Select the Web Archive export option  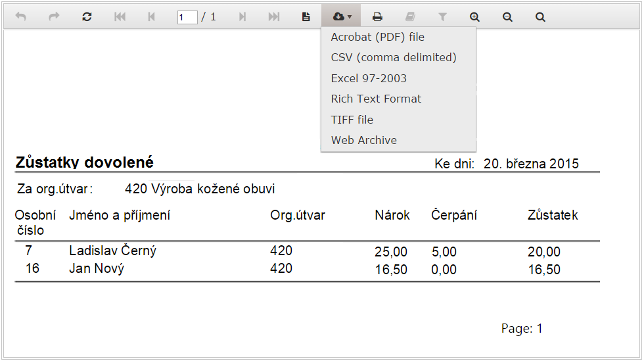[x=364, y=140]
